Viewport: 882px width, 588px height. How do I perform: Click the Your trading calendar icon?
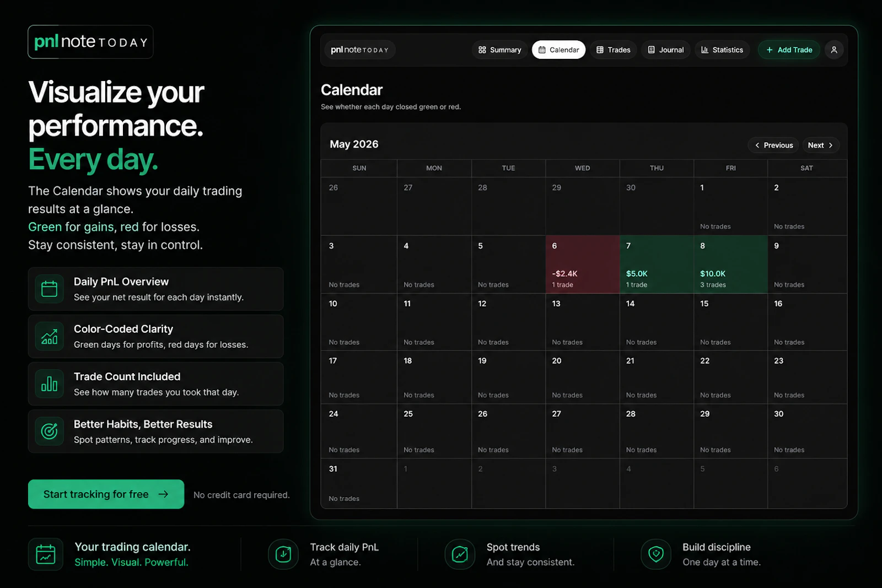(x=46, y=554)
